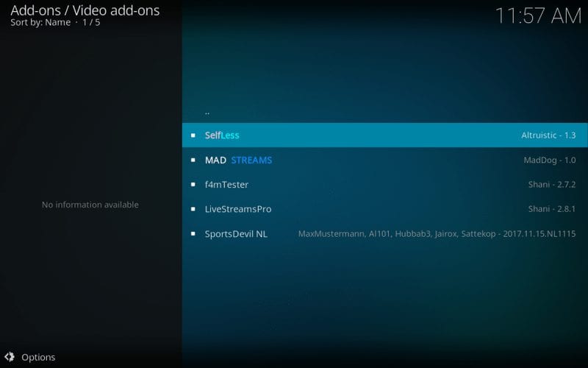Click the 'No information available' text
Viewport: 588px width, 368px height.
(90, 205)
